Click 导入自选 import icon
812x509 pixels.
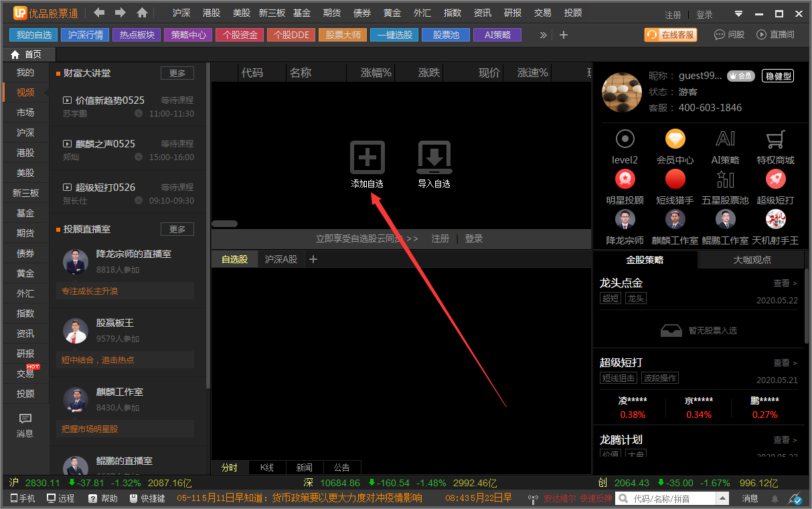pos(434,157)
